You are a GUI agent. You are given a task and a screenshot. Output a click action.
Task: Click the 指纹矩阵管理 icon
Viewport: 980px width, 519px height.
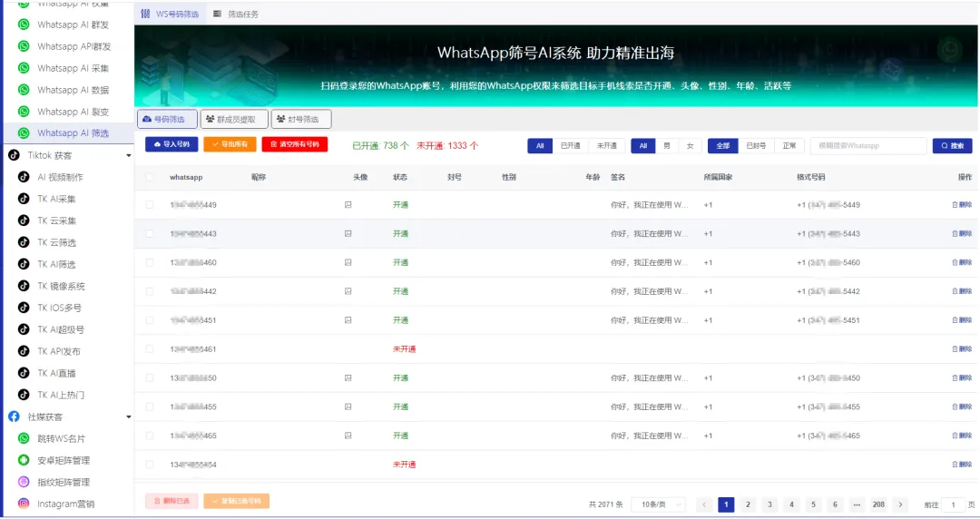(24, 482)
